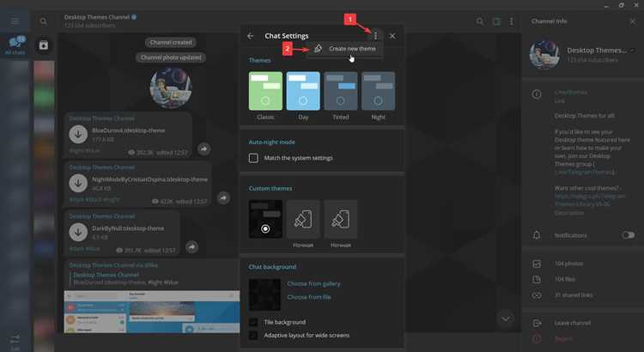Viewport: 644px width, 352px height.
Task: Jump to bottom with the down chevron
Action: 505,319
